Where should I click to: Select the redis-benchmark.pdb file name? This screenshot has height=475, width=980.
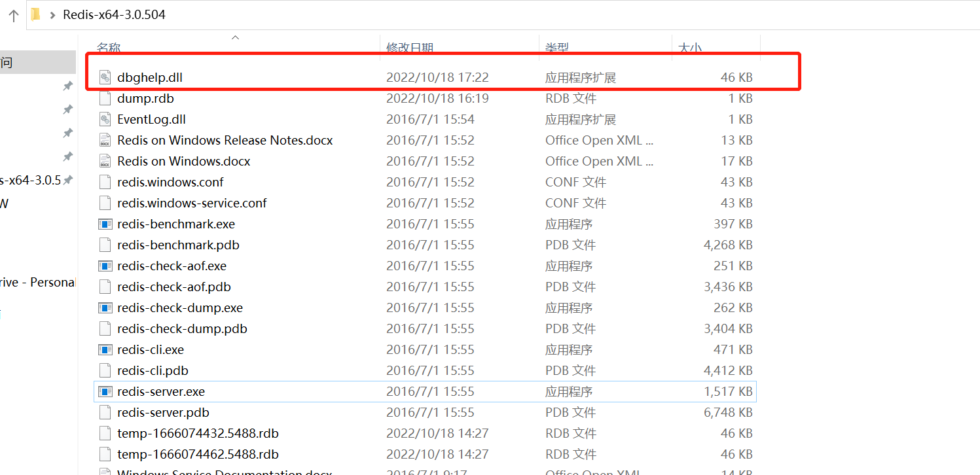[x=178, y=245]
